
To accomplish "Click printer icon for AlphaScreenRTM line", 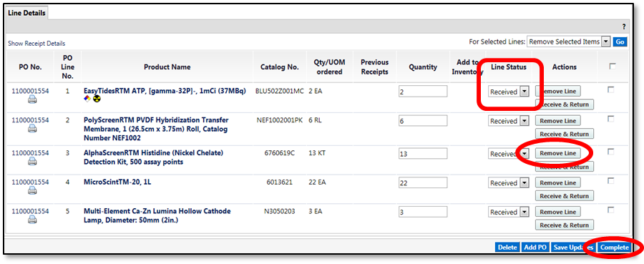I will pyautogui.click(x=32, y=162).
